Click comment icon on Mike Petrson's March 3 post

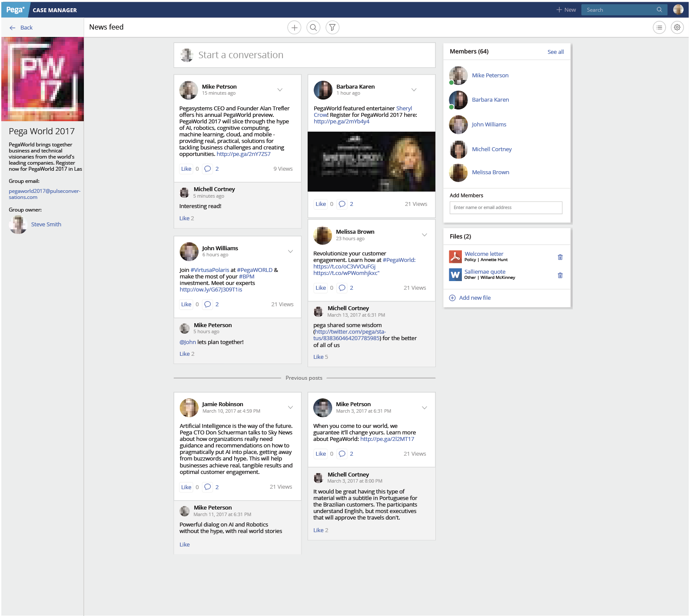point(342,454)
